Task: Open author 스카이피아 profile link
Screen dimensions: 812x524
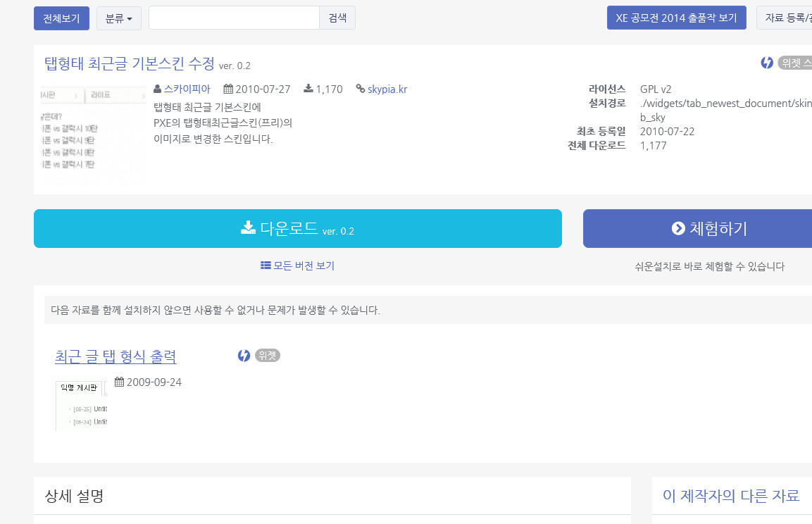Action: point(187,89)
